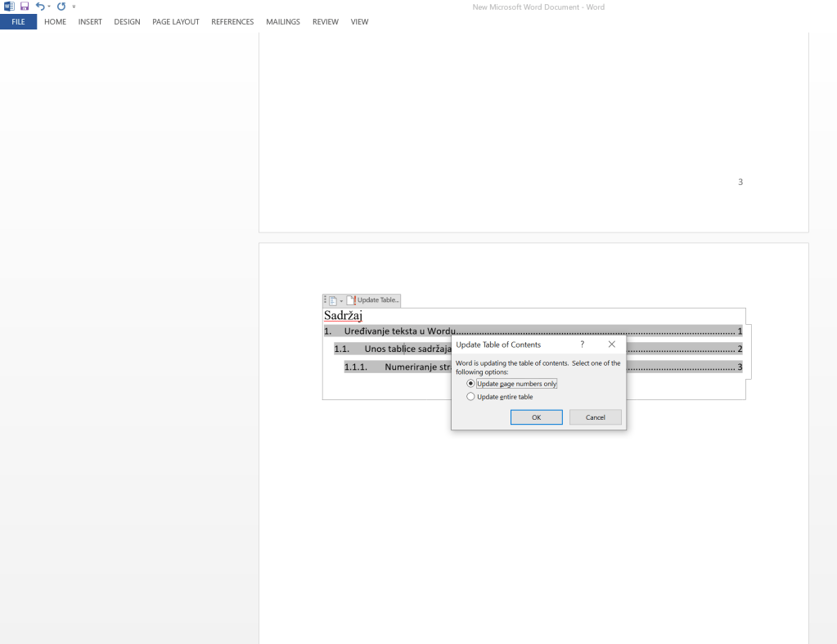Select the Update page numbers only option

(x=470, y=384)
